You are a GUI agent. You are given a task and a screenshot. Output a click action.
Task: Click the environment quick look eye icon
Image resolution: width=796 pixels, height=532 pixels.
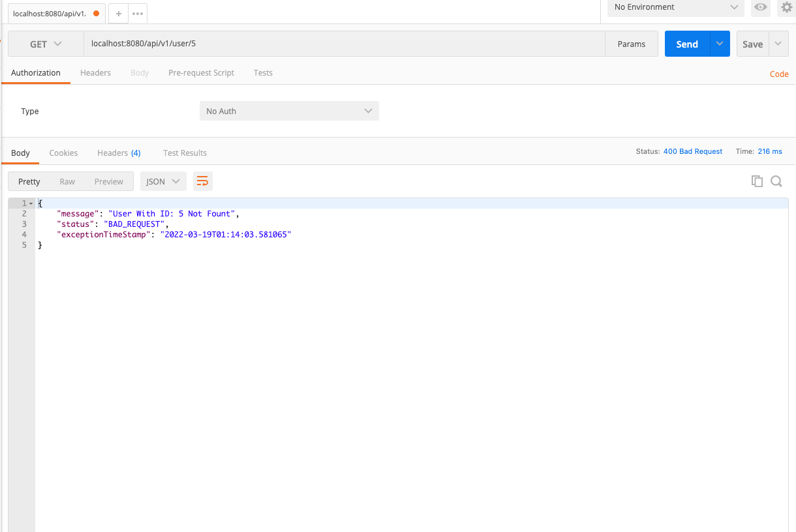(760, 7)
